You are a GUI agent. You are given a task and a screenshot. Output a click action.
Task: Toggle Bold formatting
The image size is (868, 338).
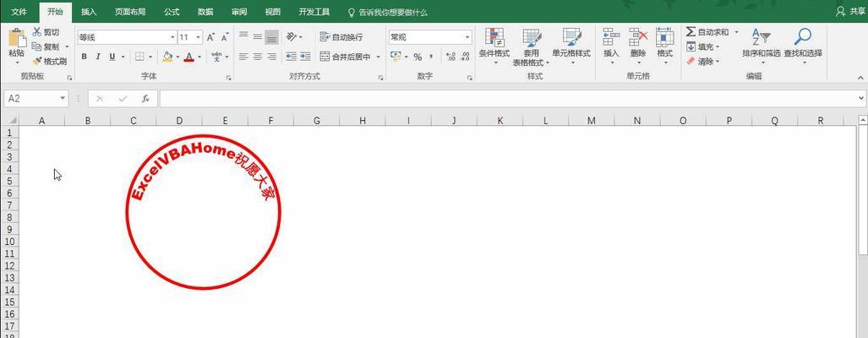(85, 57)
